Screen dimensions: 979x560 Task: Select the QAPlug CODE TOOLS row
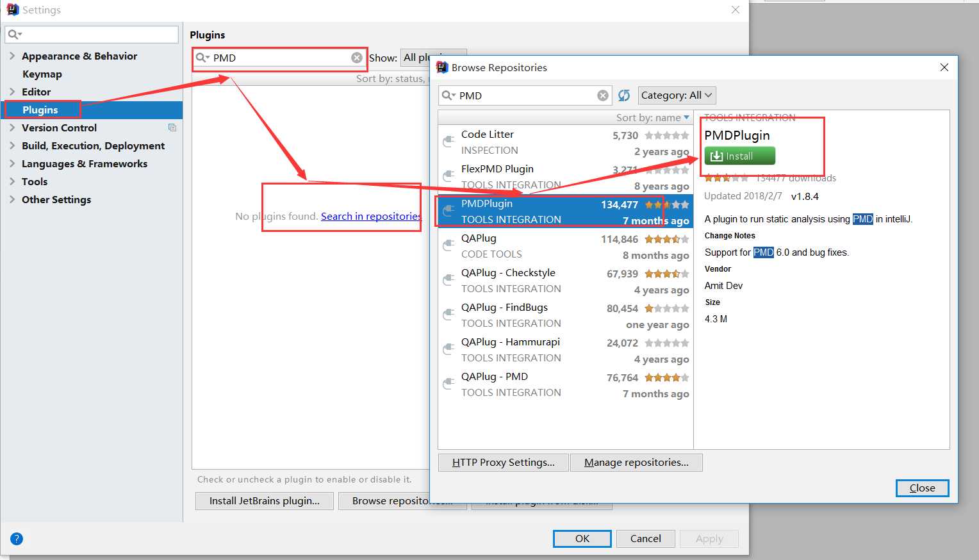click(x=565, y=246)
